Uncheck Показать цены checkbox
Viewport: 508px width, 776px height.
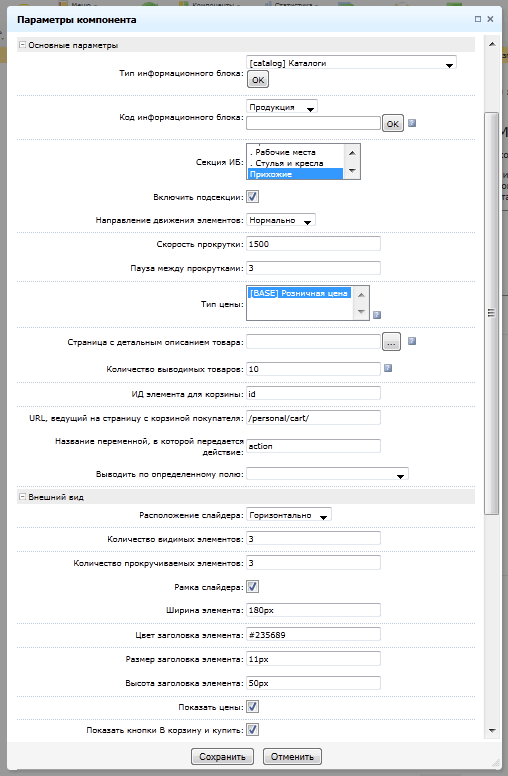coord(253,707)
